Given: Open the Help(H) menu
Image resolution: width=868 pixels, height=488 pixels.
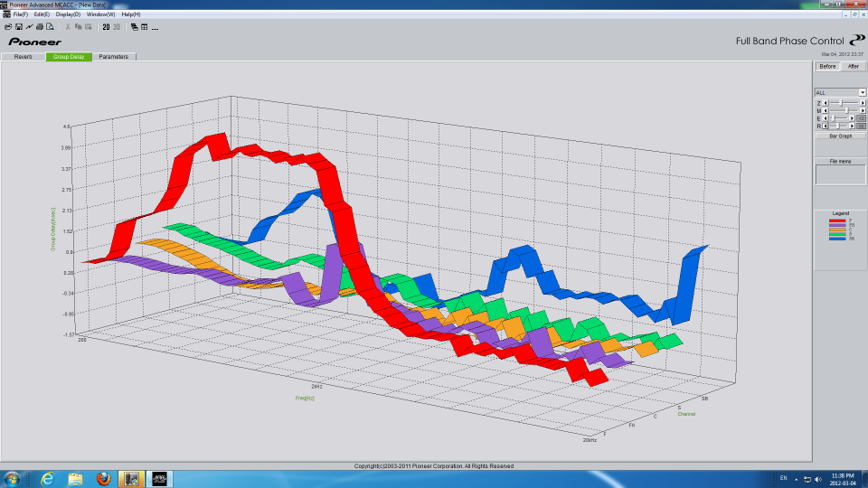Looking at the screenshot, I should (x=130, y=14).
